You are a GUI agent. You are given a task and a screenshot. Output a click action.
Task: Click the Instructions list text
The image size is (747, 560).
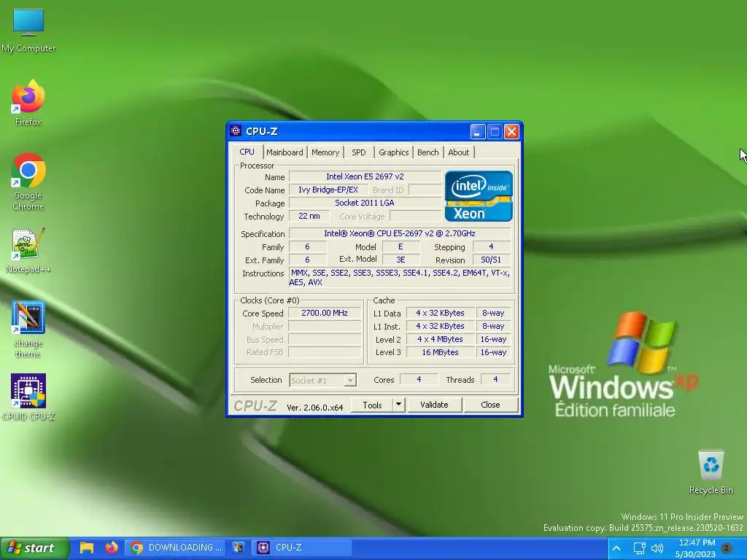(x=399, y=278)
